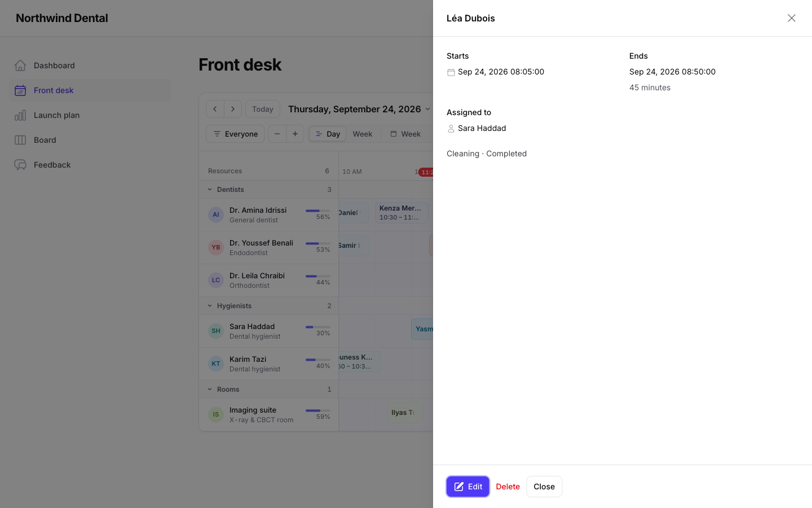The width and height of the screenshot is (812, 508).
Task: Go to next day arrow
Action: pos(233,109)
